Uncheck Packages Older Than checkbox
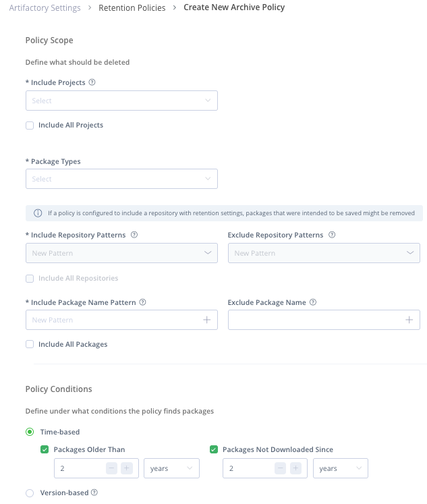Screen dimensions: 427x504 [x=45, y=449]
